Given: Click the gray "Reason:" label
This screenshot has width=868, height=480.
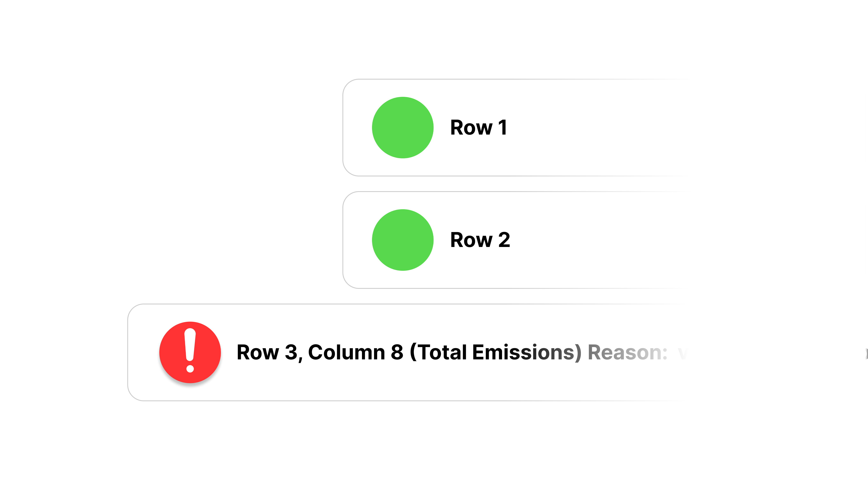Looking at the screenshot, I should (x=628, y=352).
